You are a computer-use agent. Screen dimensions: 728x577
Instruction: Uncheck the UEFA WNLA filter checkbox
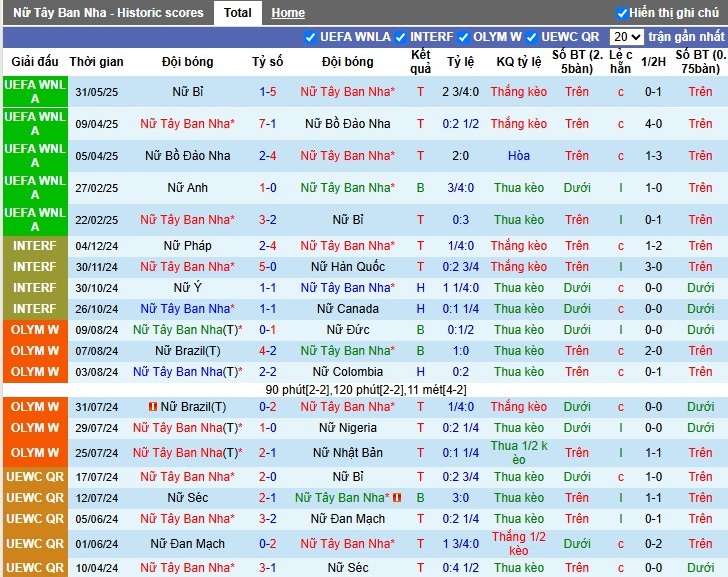[310, 37]
